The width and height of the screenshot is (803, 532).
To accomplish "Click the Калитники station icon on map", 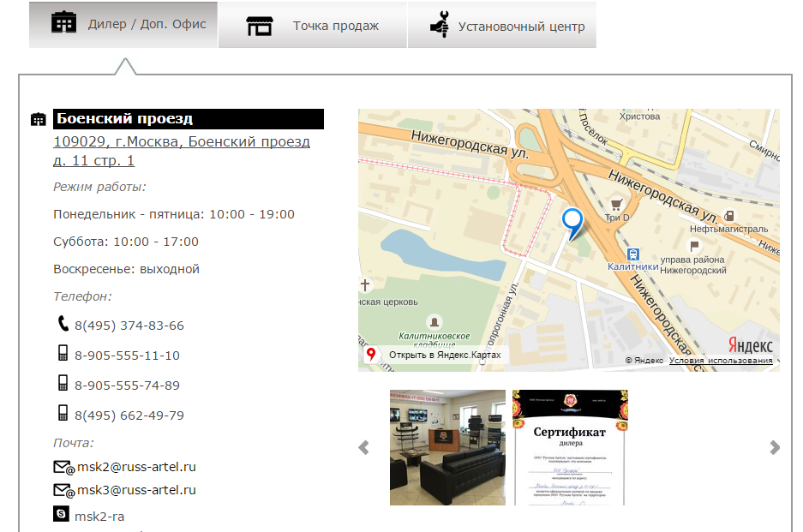I will pos(633,254).
